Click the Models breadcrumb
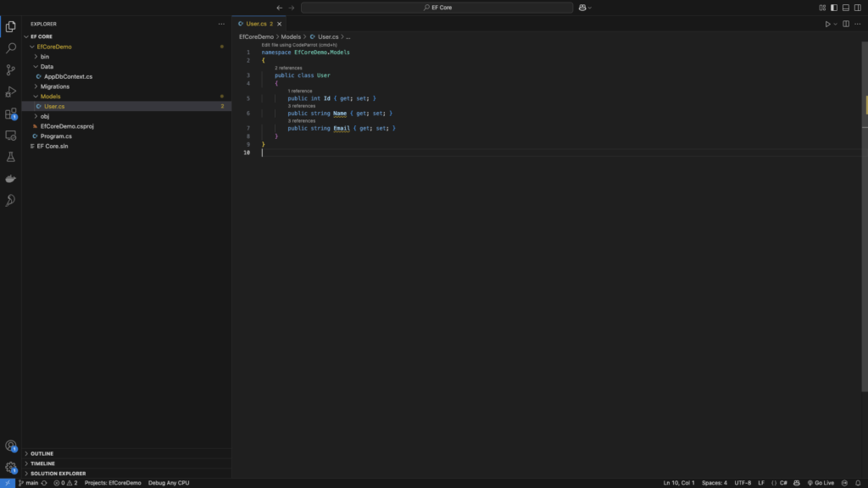This screenshot has width=868, height=488. 291,37
